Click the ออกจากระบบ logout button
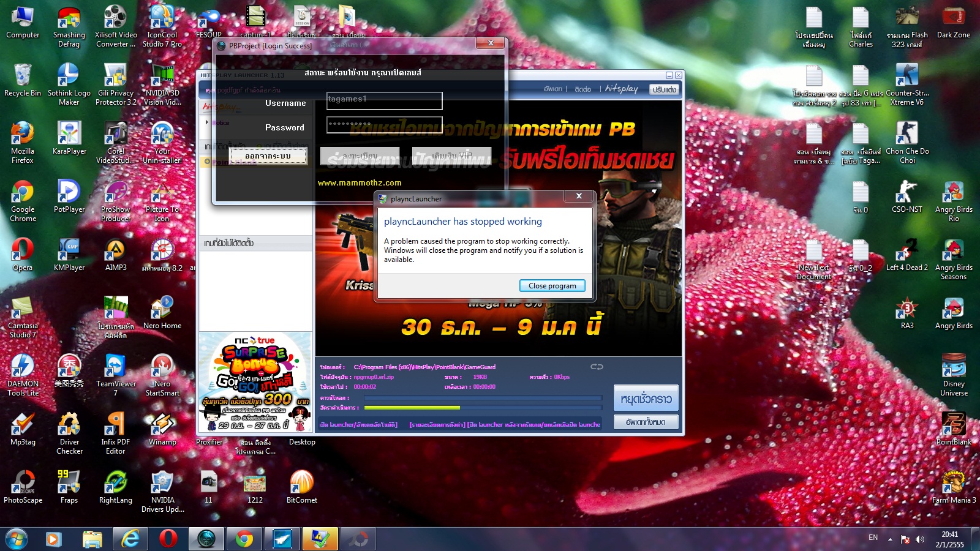Image resolution: width=980 pixels, height=551 pixels. coord(268,156)
